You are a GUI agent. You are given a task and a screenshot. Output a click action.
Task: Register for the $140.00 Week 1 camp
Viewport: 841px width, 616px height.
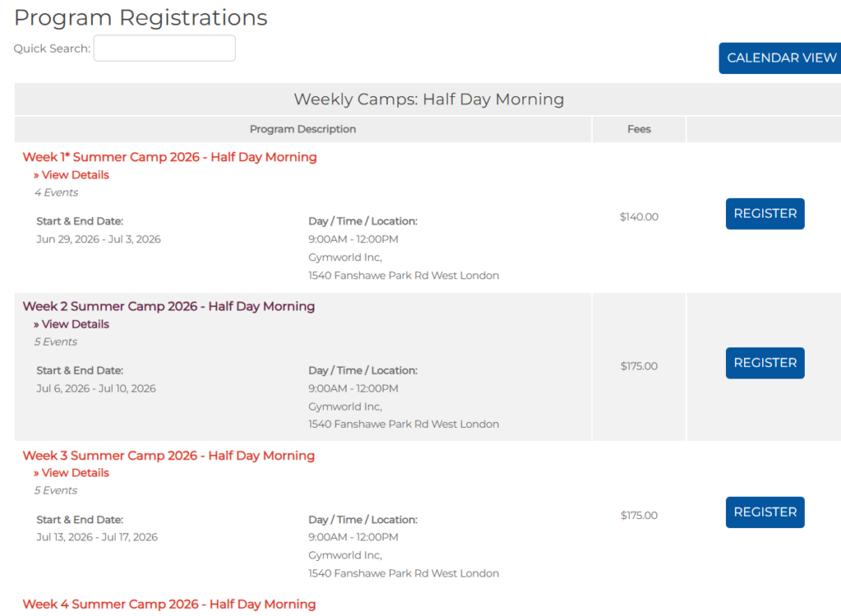[x=765, y=214]
